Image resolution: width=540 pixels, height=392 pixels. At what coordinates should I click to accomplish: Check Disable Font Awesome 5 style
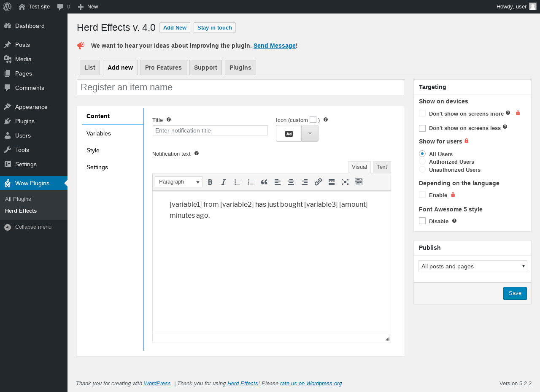pos(422,221)
